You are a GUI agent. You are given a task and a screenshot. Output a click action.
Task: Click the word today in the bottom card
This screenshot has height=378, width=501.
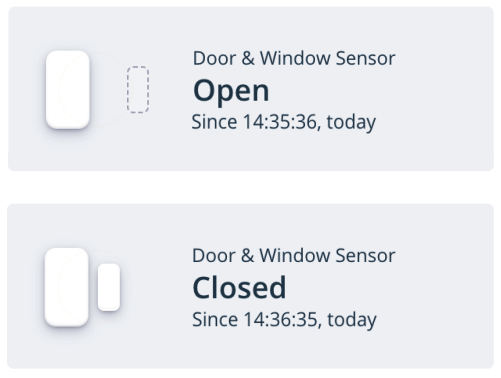point(352,320)
